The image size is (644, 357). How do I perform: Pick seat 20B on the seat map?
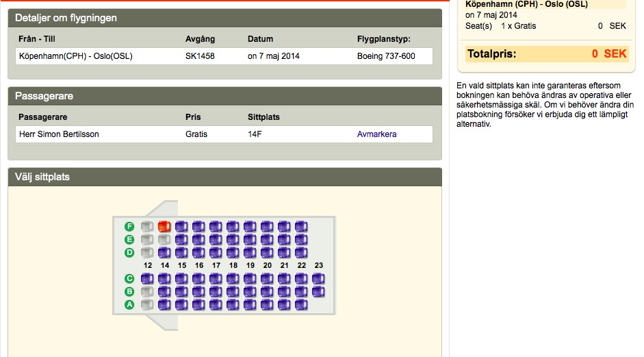[x=267, y=292]
